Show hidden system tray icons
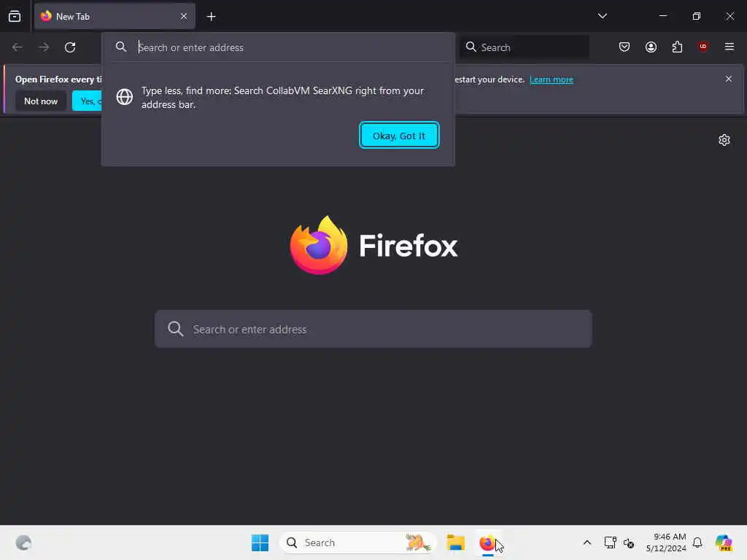Image resolution: width=747 pixels, height=560 pixels. pos(587,542)
